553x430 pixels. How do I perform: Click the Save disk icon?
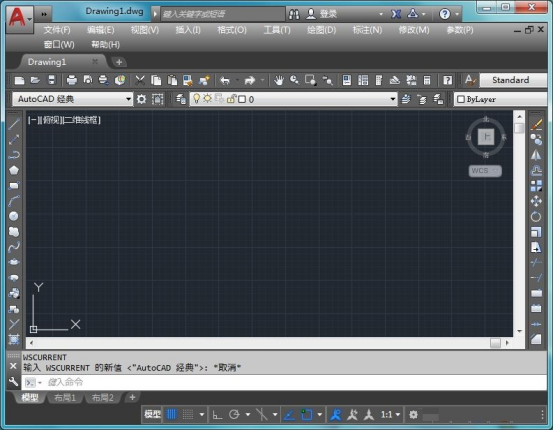tap(52, 80)
